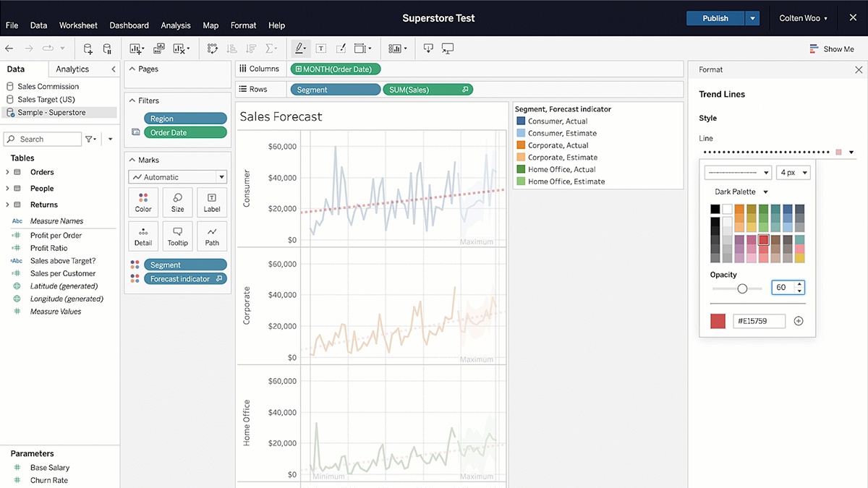
Task: Click the duplicate worksheet toolbar icon
Action: pos(158,48)
